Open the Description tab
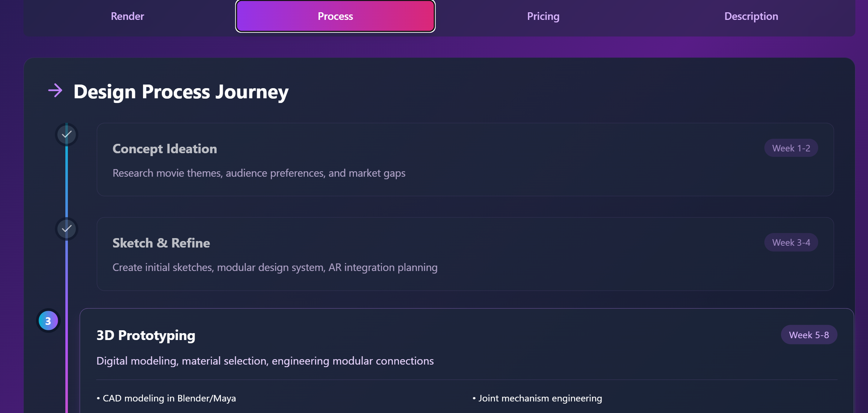Viewport: 868px width, 413px height. pyautogui.click(x=751, y=16)
